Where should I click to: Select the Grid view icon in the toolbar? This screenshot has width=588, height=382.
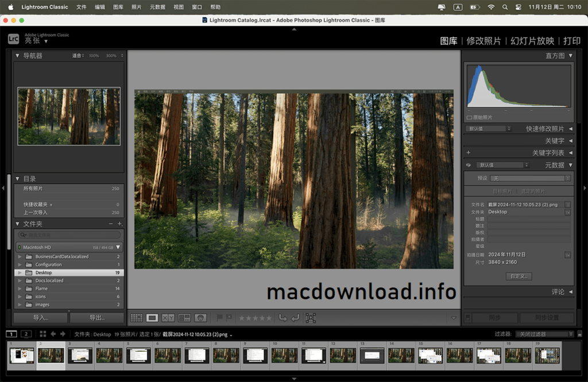pos(136,317)
